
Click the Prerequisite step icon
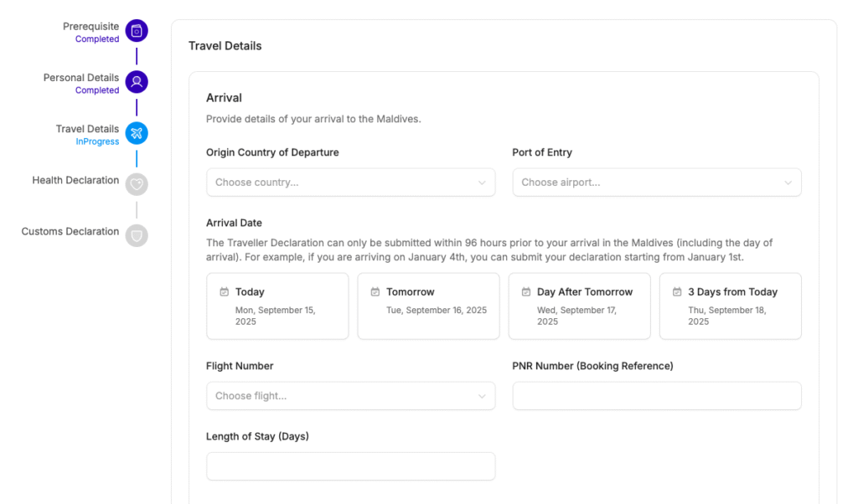(x=137, y=31)
